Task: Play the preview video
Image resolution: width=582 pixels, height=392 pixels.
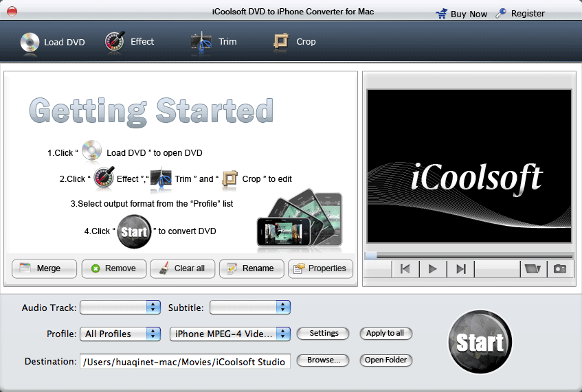Action: [433, 268]
